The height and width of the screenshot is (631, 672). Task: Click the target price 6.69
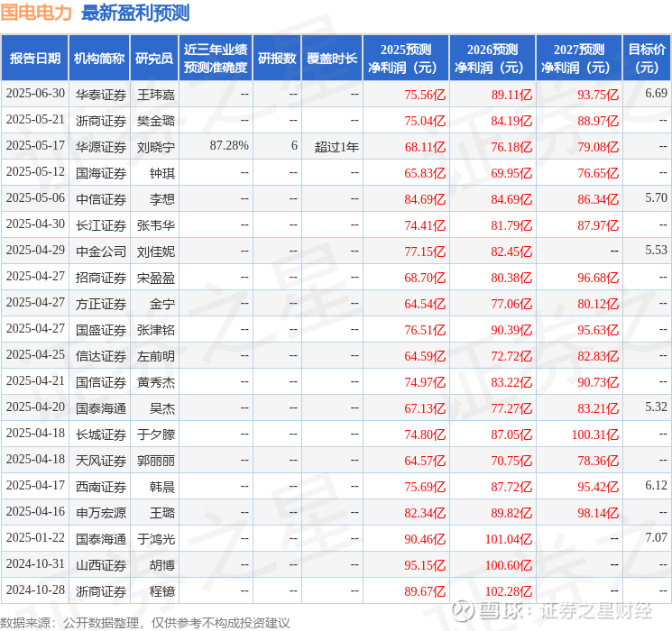[656, 93]
